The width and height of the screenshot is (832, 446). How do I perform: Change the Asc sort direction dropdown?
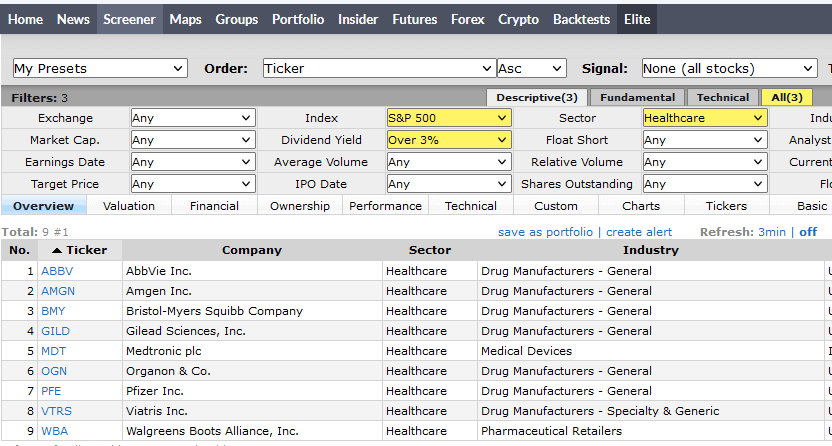coord(531,68)
